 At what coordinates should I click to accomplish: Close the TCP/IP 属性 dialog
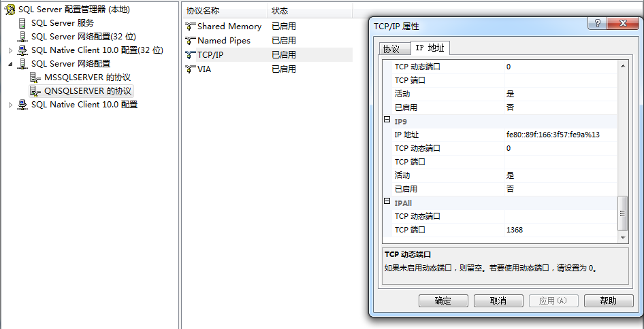point(623,23)
